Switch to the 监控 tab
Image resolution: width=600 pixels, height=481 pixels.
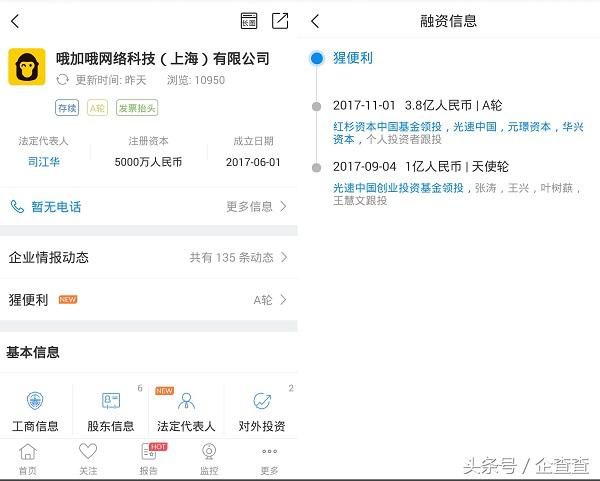coord(209,459)
